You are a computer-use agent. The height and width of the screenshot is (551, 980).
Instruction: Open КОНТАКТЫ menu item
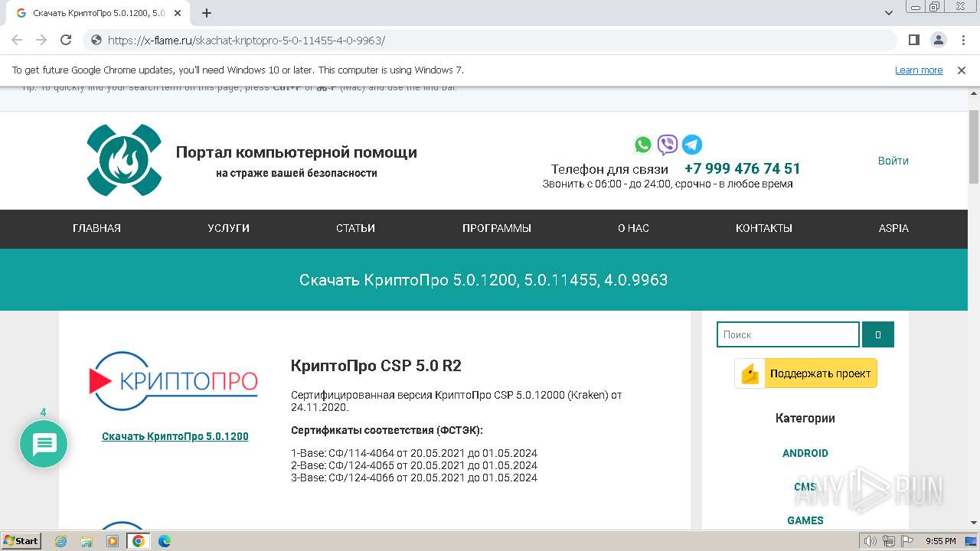pos(764,228)
